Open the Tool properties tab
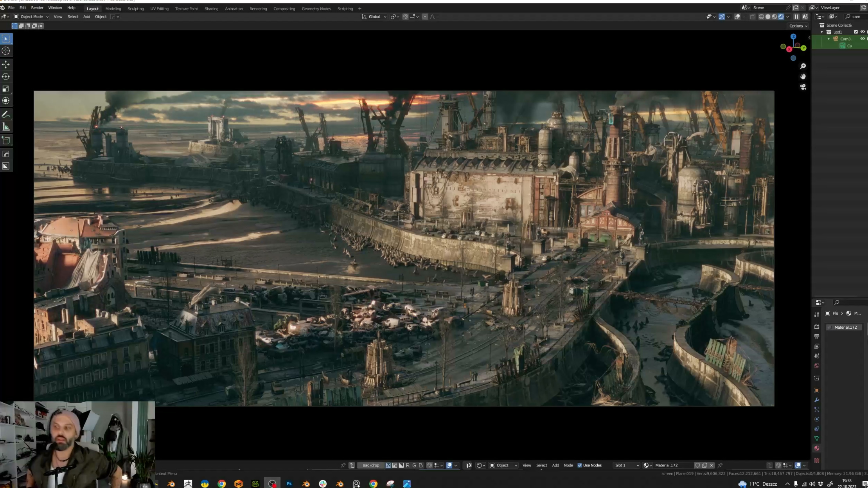 (x=817, y=314)
